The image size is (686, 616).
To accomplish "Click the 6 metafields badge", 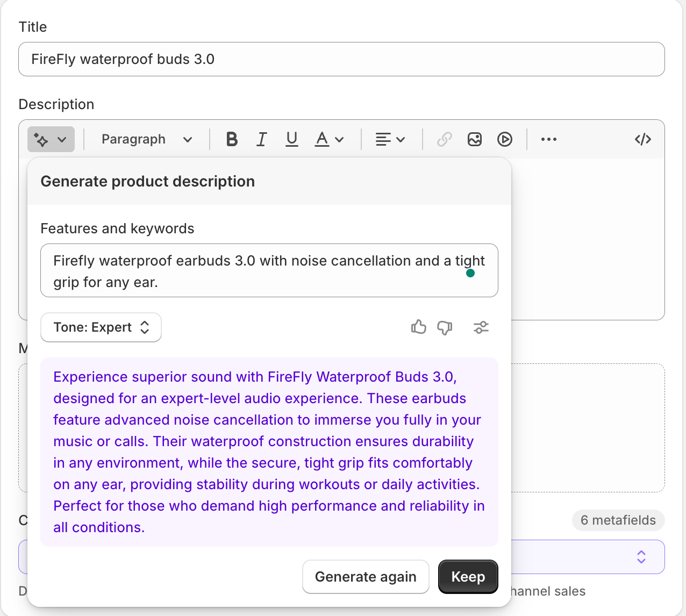I will [618, 520].
